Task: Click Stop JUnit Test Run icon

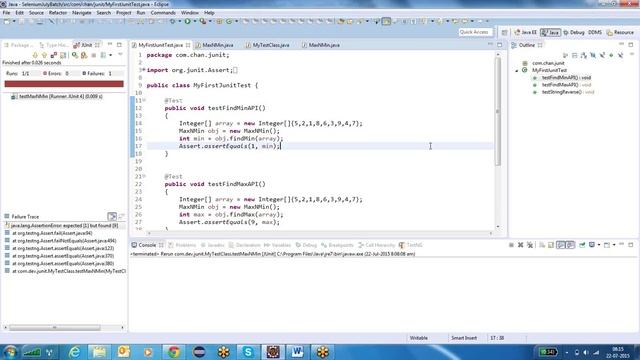Action: click(93, 55)
